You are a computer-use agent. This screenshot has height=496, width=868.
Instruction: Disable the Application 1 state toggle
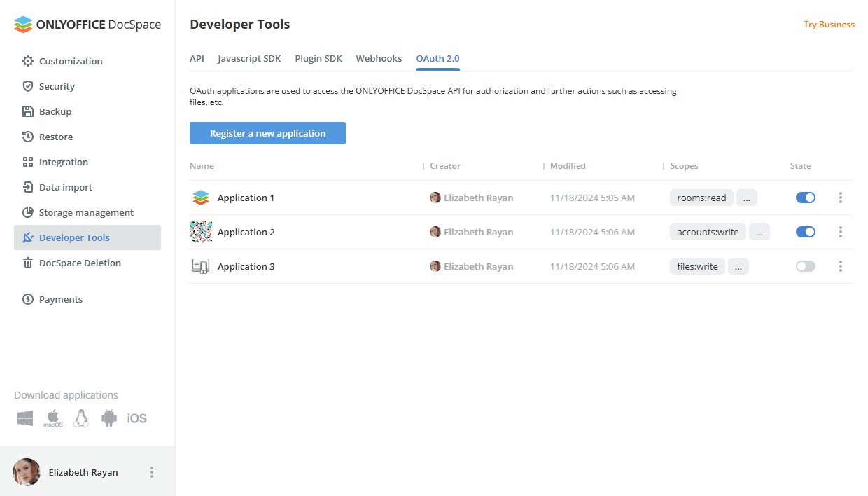click(x=806, y=198)
